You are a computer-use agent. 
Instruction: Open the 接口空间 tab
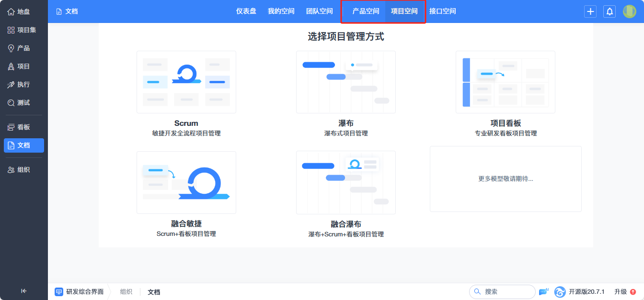pyautogui.click(x=443, y=11)
